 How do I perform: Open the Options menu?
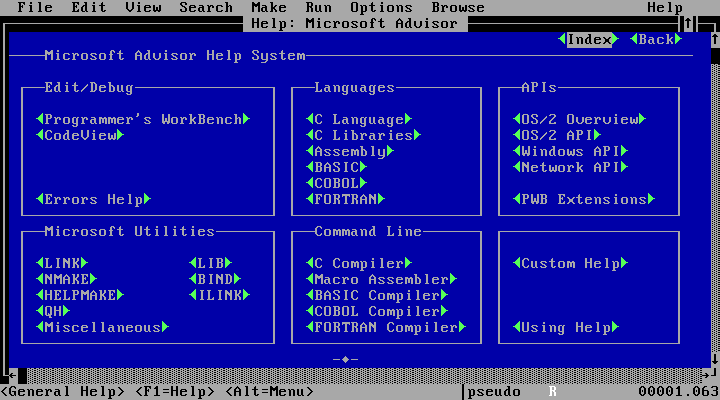pyautogui.click(x=381, y=7)
